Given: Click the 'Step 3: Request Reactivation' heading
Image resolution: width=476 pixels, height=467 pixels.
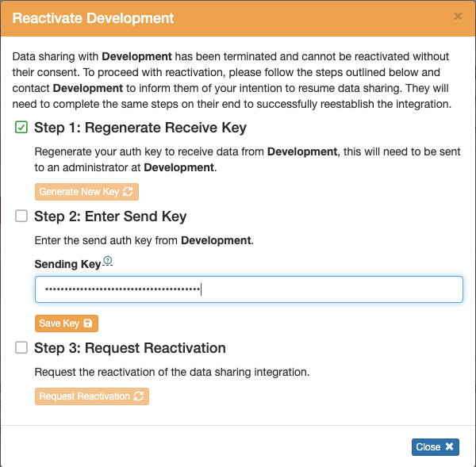Looking at the screenshot, I should pyautogui.click(x=130, y=348).
